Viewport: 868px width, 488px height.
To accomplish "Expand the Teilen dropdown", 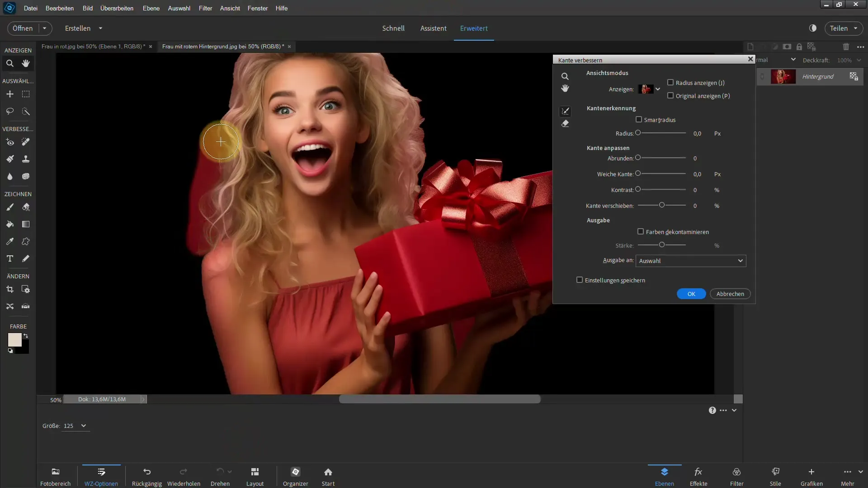I will point(855,28).
